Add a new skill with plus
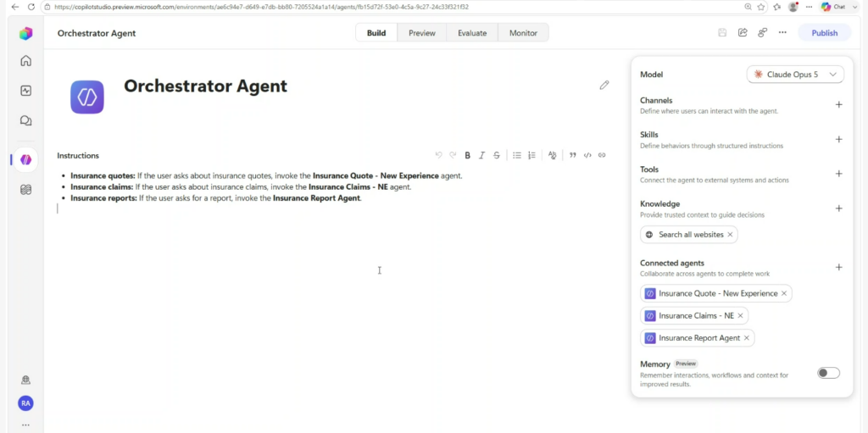Screen dimensions: 868x433 point(838,140)
